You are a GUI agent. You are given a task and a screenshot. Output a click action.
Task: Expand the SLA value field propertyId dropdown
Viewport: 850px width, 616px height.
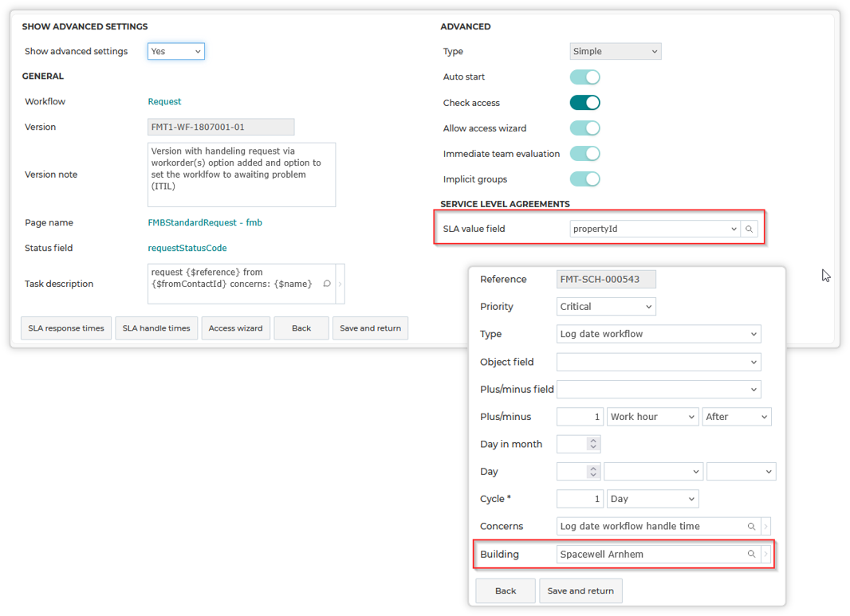point(655,230)
